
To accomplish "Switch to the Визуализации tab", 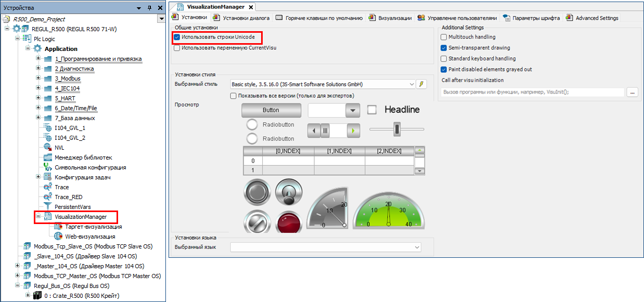I will tap(390, 18).
